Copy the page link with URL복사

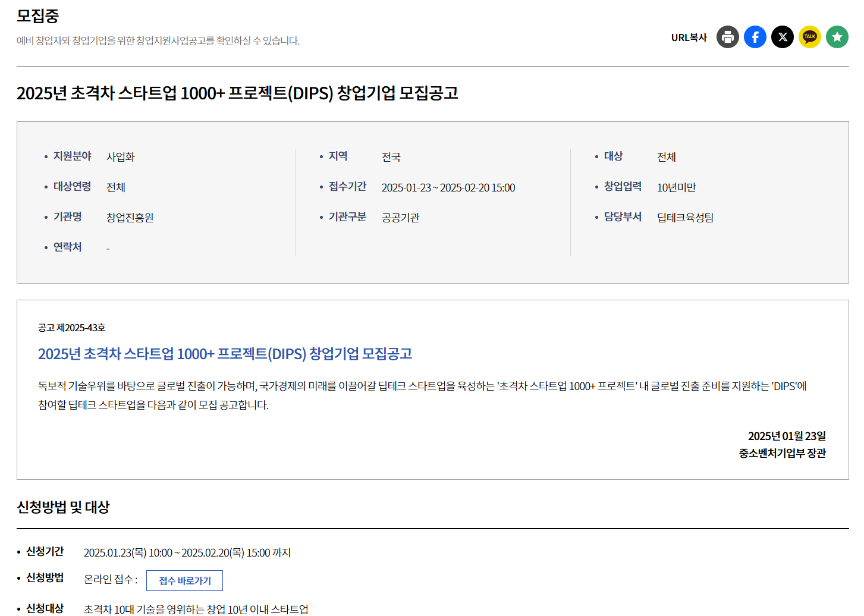point(689,37)
